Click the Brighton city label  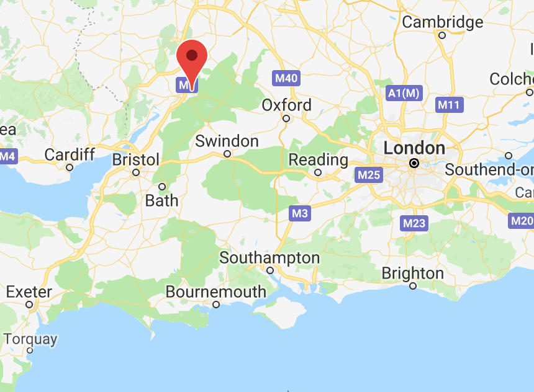point(413,274)
